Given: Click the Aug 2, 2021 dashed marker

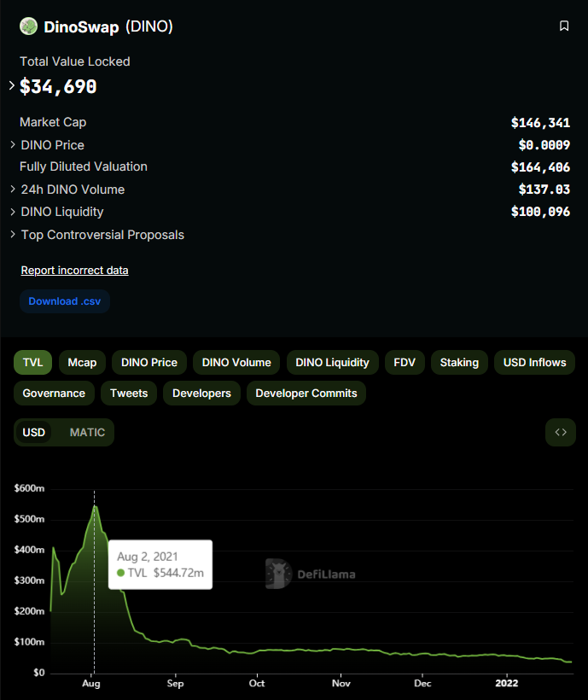Looking at the screenshot, I should (x=94, y=580).
